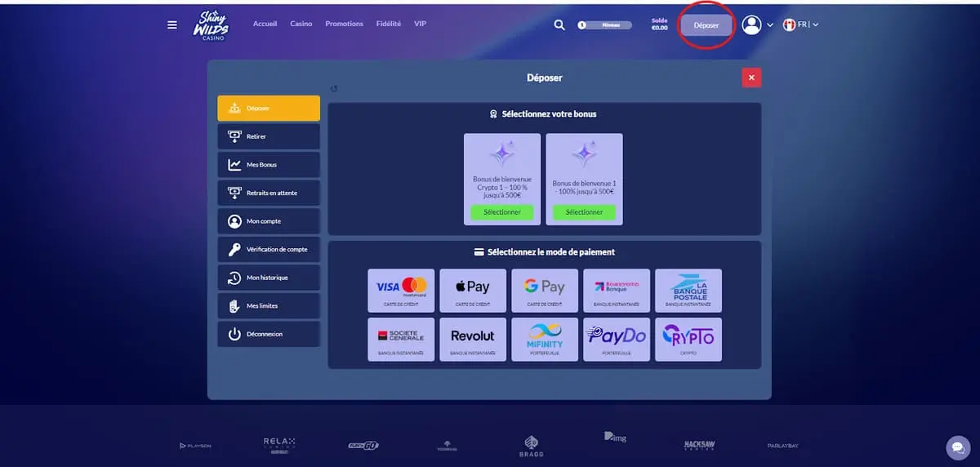Select the Crypto welcome bonus
Viewport: 980px width, 467px height.
(502, 212)
